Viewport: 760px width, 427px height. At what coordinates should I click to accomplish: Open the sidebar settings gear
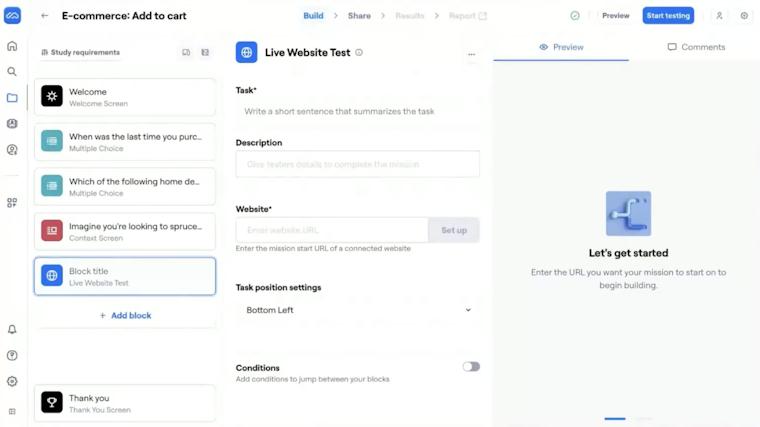(12, 382)
